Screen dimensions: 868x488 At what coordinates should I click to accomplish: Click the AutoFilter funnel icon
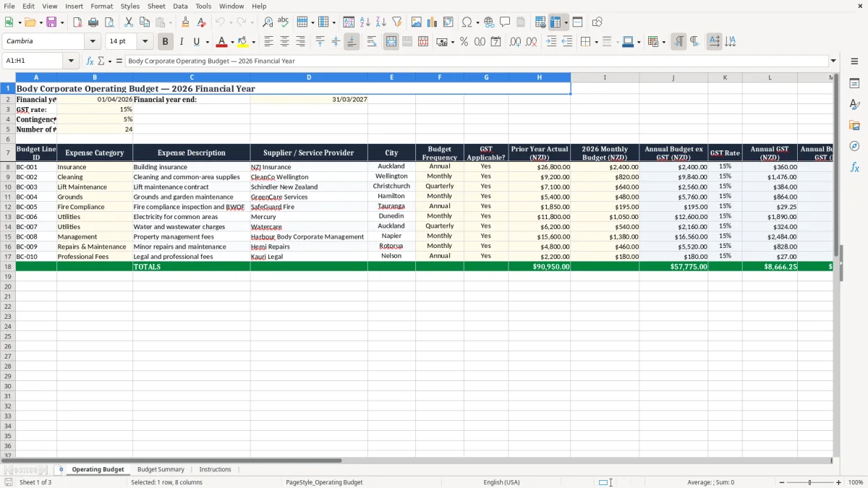pos(396,22)
